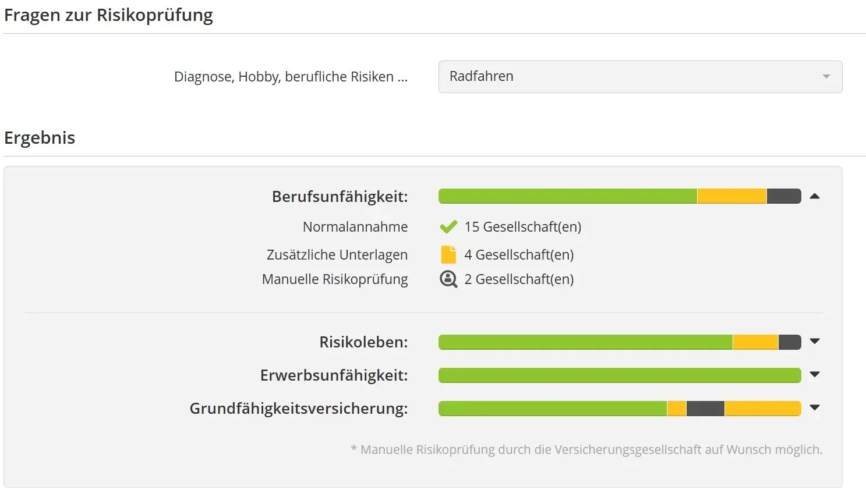Click the document icon beside Zusätzliche Unterlagen

click(x=447, y=254)
